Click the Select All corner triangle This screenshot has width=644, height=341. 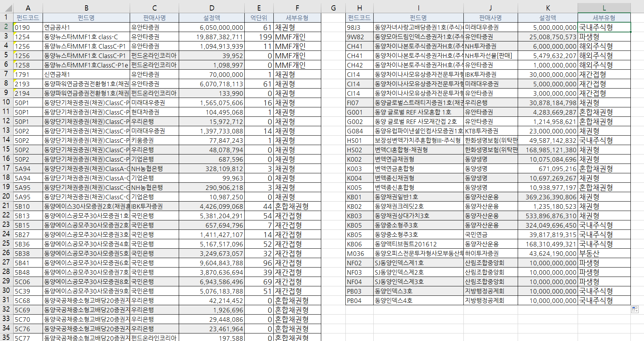point(7,8)
